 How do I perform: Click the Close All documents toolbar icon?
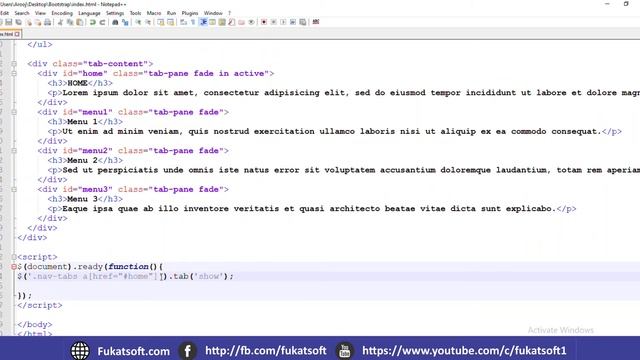pyautogui.click(x=38, y=22)
